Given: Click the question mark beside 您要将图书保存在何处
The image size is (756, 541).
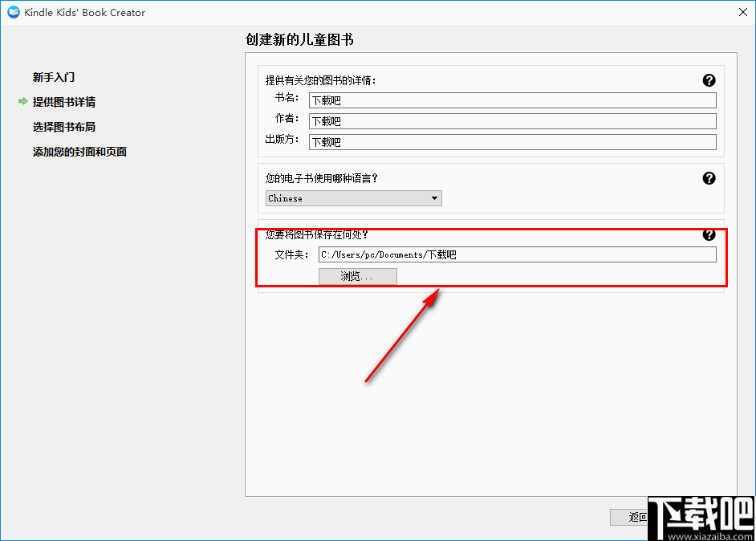Looking at the screenshot, I should tap(709, 235).
